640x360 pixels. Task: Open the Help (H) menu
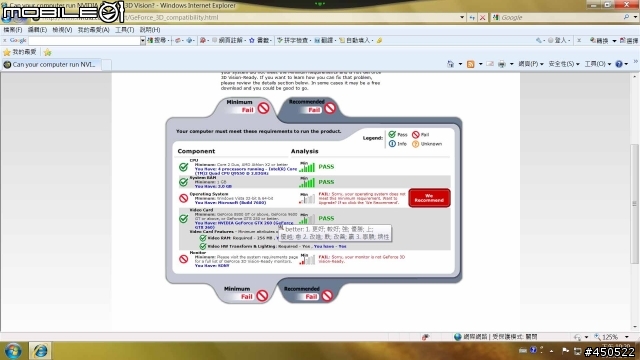(150, 30)
